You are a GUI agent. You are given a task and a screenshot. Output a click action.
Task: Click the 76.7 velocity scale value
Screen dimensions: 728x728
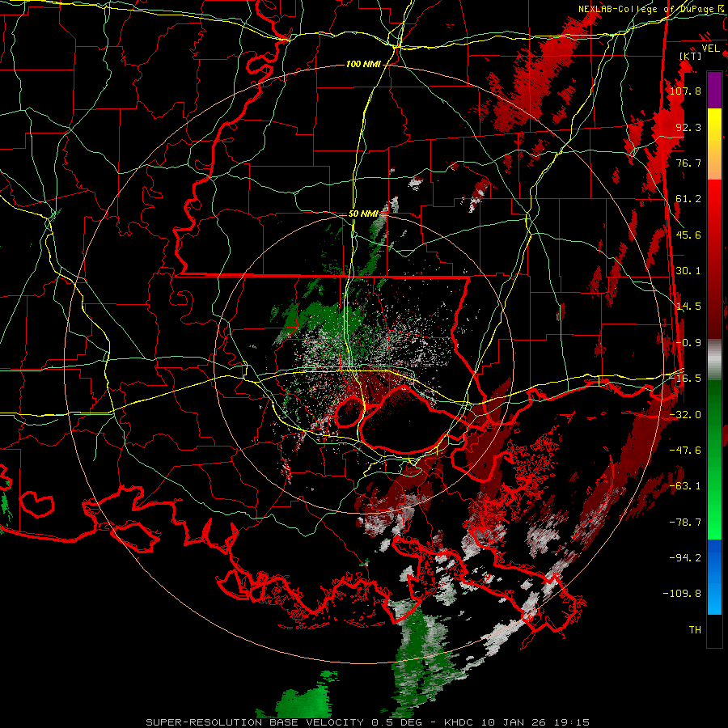[x=688, y=163]
